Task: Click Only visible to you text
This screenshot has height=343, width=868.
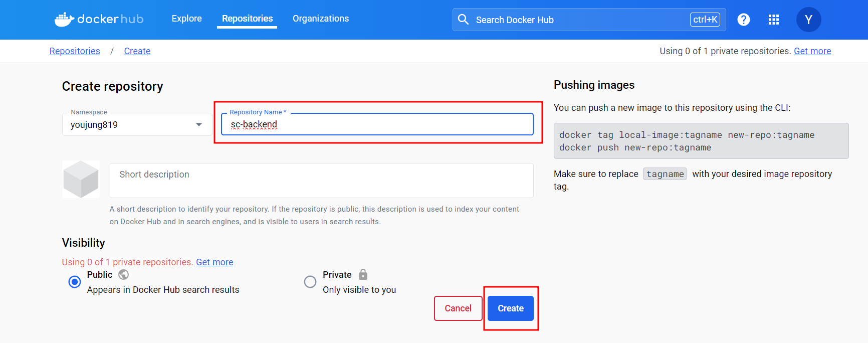Action: click(x=359, y=290)
